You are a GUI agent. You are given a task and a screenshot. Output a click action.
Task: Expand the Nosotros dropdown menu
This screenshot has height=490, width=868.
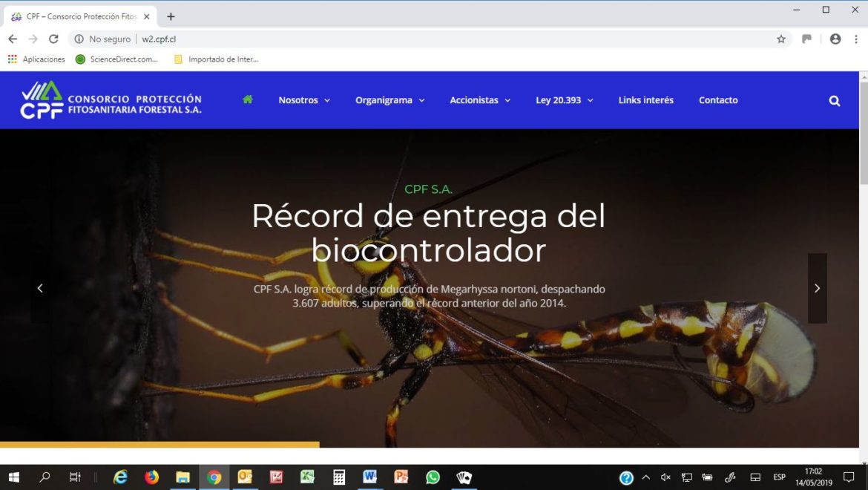[x=304, y=100]
